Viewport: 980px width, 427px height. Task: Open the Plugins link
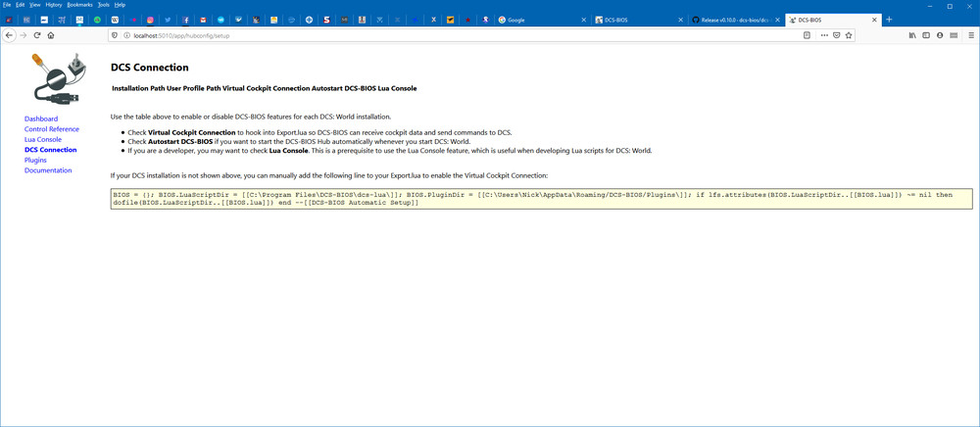(35, 160)
